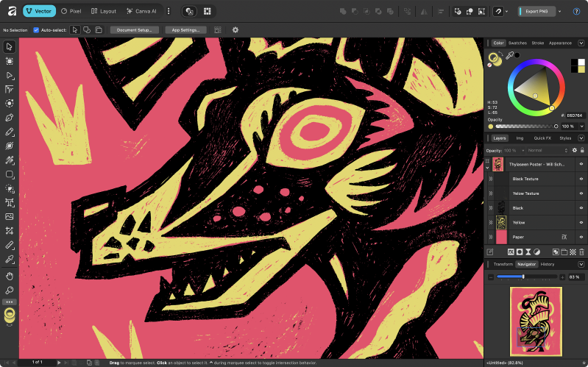Delete layer using trash icon in Layers panel

pos(581,252)
